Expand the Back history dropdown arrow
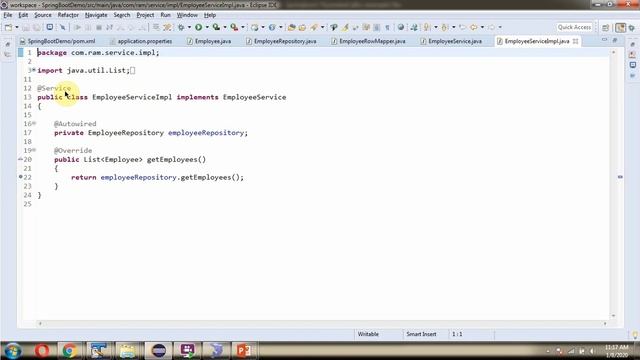This screenshot has height=360, width=640. click(482, 27)
